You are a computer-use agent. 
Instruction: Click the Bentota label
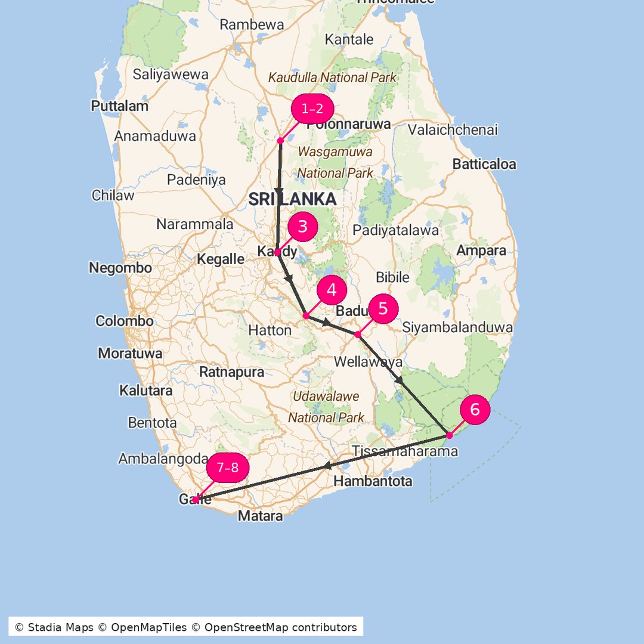[x=153, y=423]
